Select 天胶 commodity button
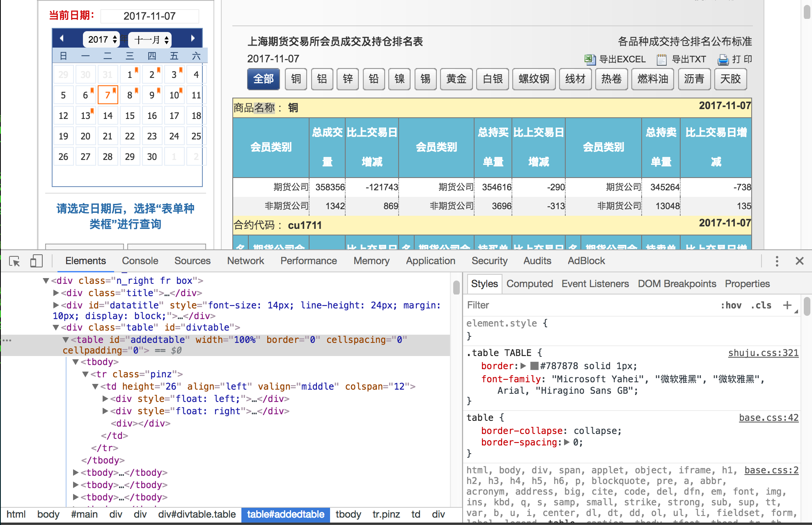The width and height of the screenshot is (812, 525). [x=730, y=79]
